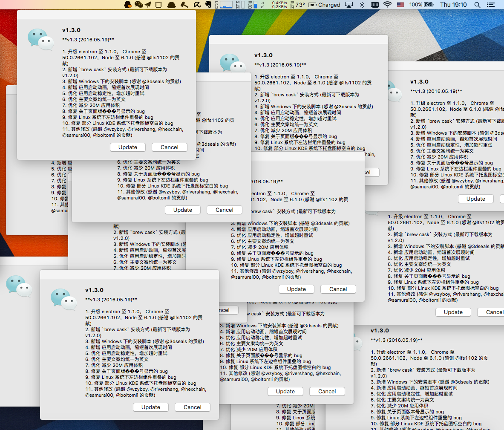This screenshot has height=430, width=504.
Task: Click the 73° temperature sensor indicator
Action: [x=298, y=5]
